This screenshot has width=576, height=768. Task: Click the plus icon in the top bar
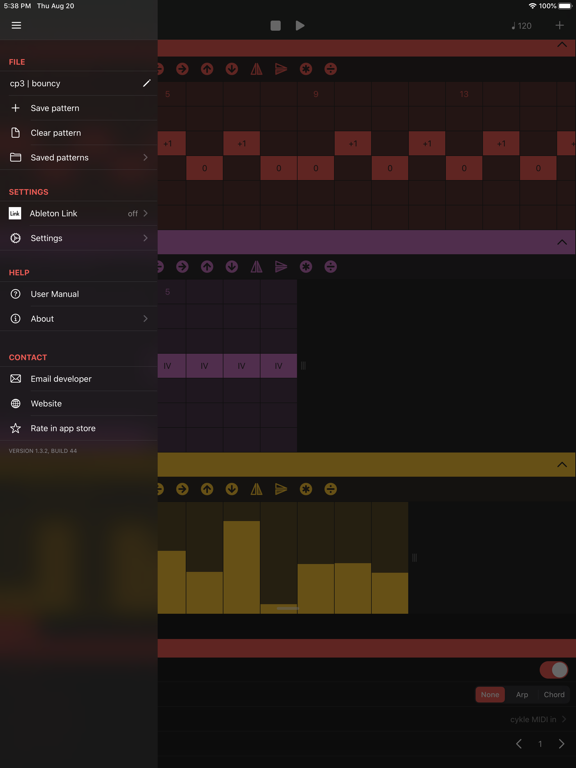tap(559, 25)
